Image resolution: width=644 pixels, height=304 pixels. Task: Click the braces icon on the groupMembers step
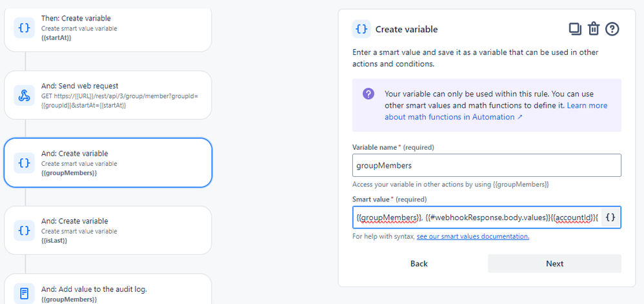[x=25, y=163]
